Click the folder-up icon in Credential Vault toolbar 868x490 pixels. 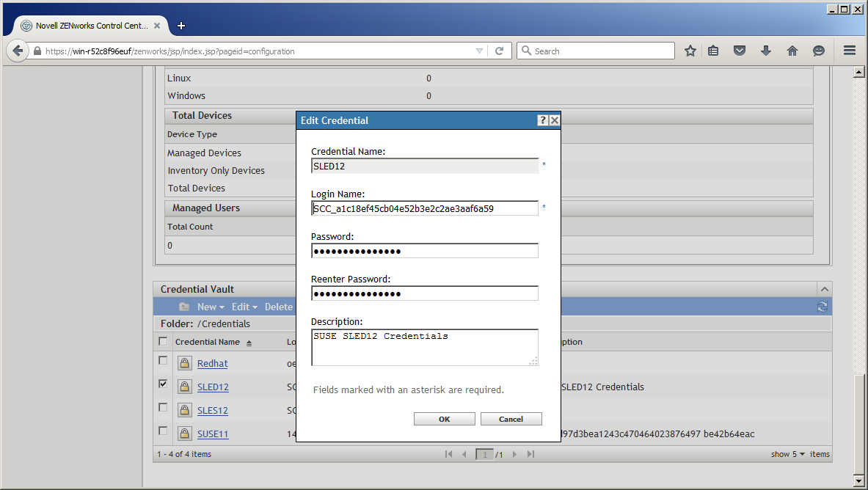pos(184,307)
